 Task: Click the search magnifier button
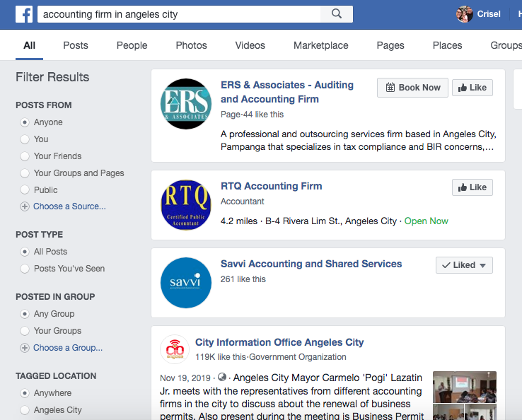coord(337,14)
